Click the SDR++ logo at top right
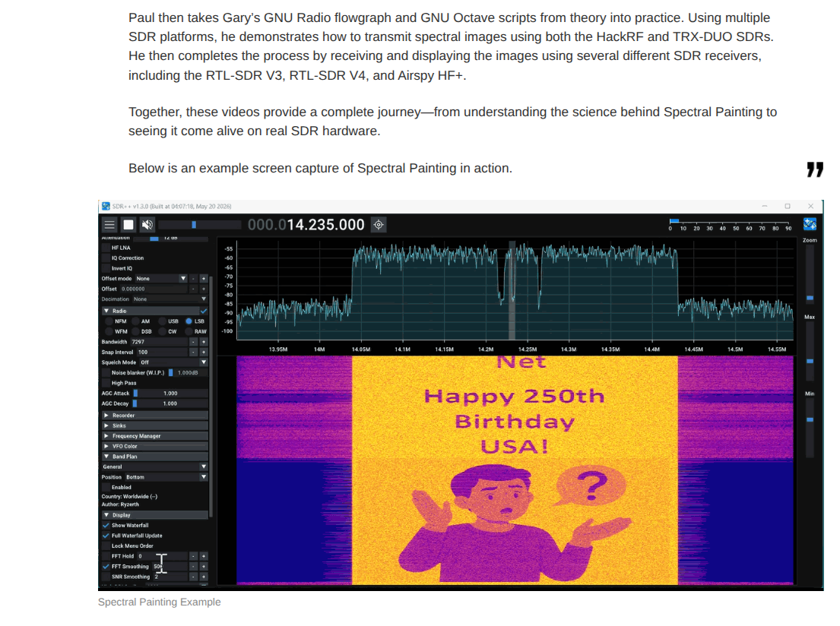 click(x=810, y=224)
